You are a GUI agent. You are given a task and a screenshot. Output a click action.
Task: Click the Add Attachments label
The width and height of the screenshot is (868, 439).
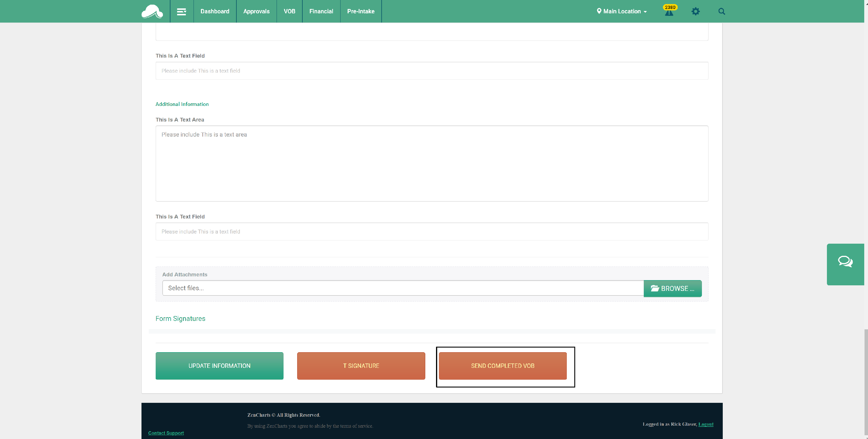(x=184, y=274)
